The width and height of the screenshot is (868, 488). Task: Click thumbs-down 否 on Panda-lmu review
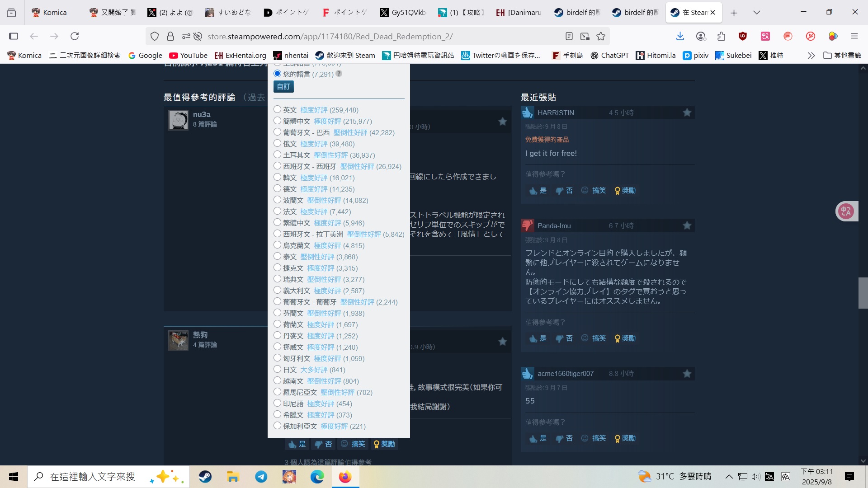click(564, 338)
